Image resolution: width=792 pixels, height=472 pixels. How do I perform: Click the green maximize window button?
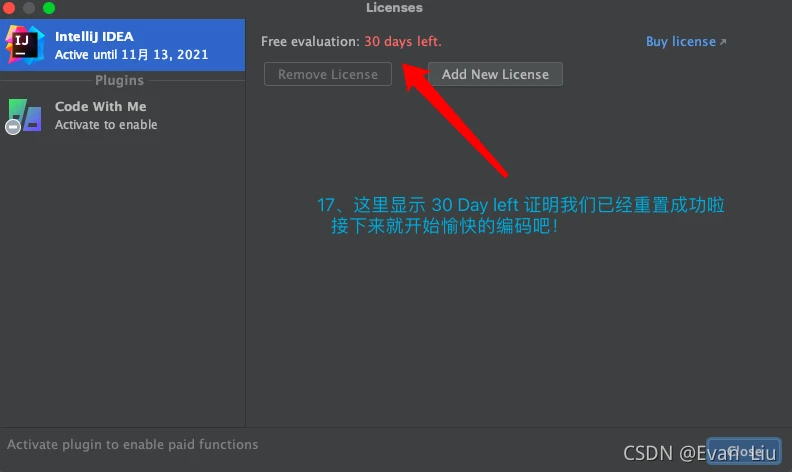49,8
